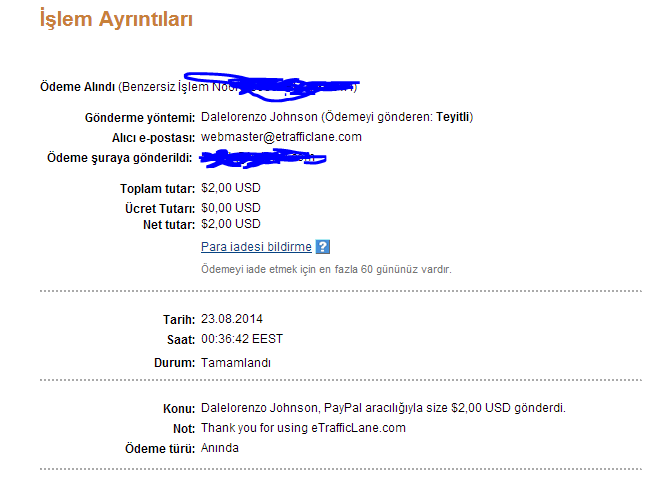657x494 pixels.
Task: Click the Ücret Tutarı $0,00 USD value
Action: (231, 208)
